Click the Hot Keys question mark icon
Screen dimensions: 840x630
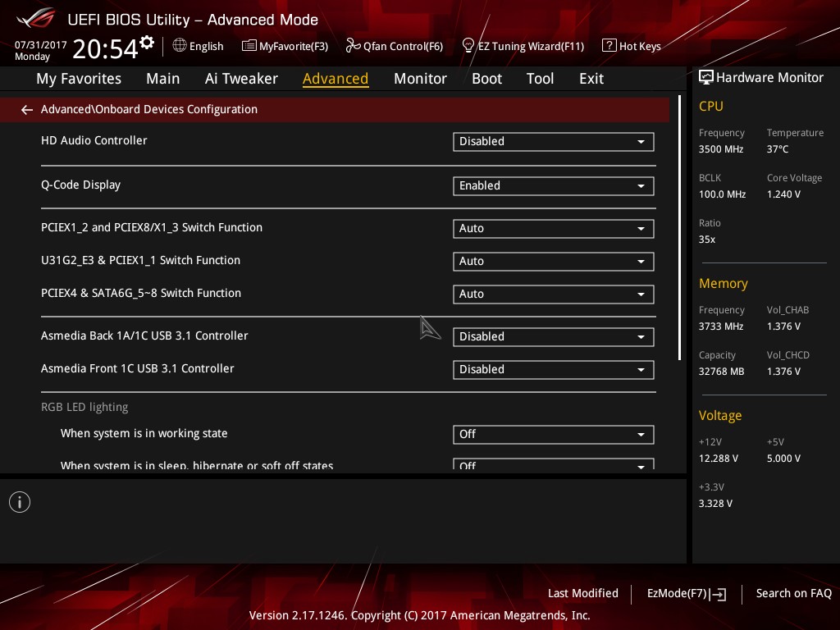click(x=609, y=46)
